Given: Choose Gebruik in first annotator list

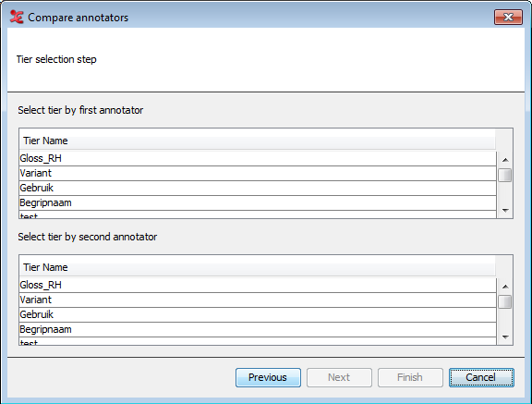Looking at the screenshot, I should tap(258, 188).
